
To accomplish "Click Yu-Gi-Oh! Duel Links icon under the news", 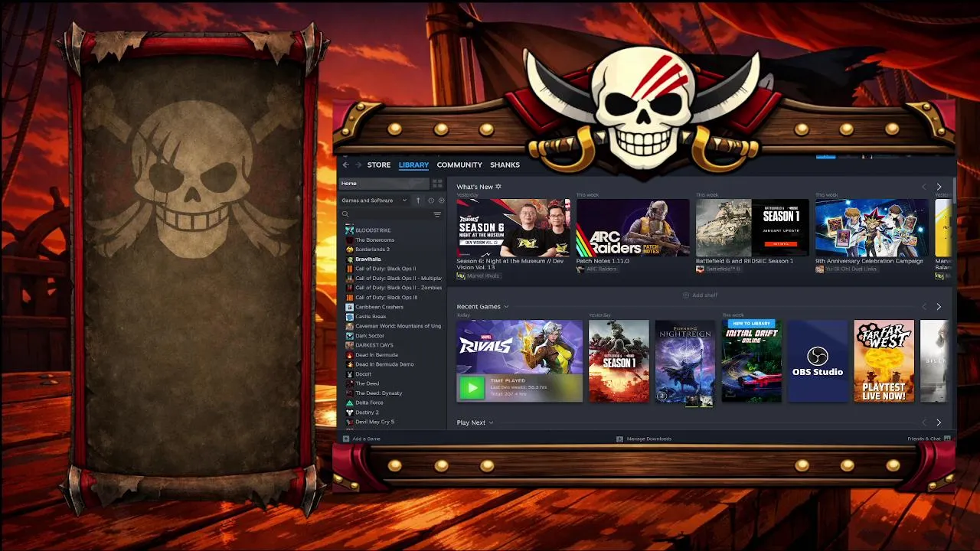I will 819,269.
